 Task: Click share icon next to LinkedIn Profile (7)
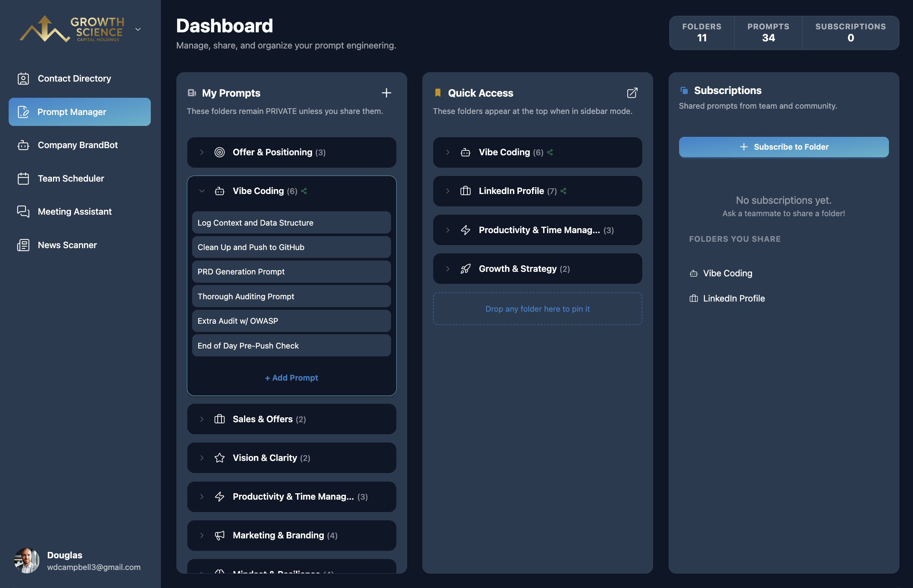click(x=564, y=191)
